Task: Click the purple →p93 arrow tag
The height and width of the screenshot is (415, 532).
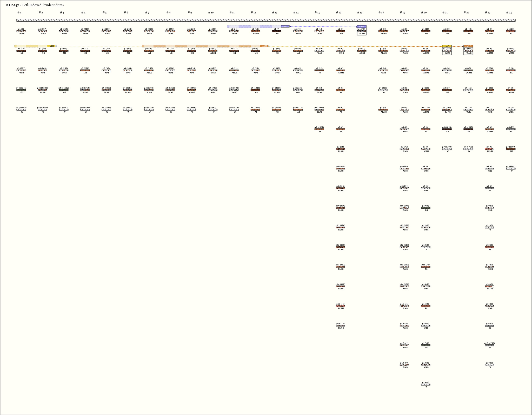Action: click(285, 26)
